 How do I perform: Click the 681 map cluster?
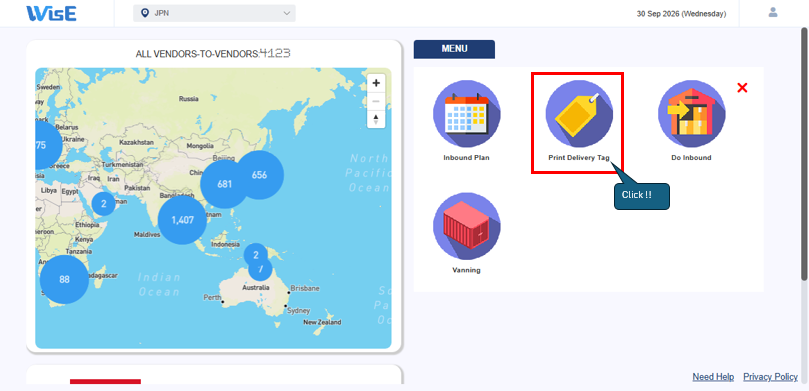[x=224, y=184]
